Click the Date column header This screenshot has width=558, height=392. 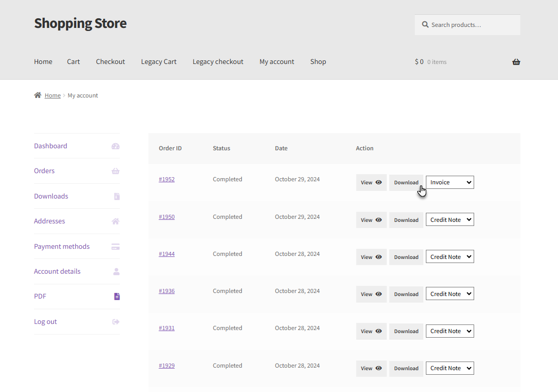(281, 148)
